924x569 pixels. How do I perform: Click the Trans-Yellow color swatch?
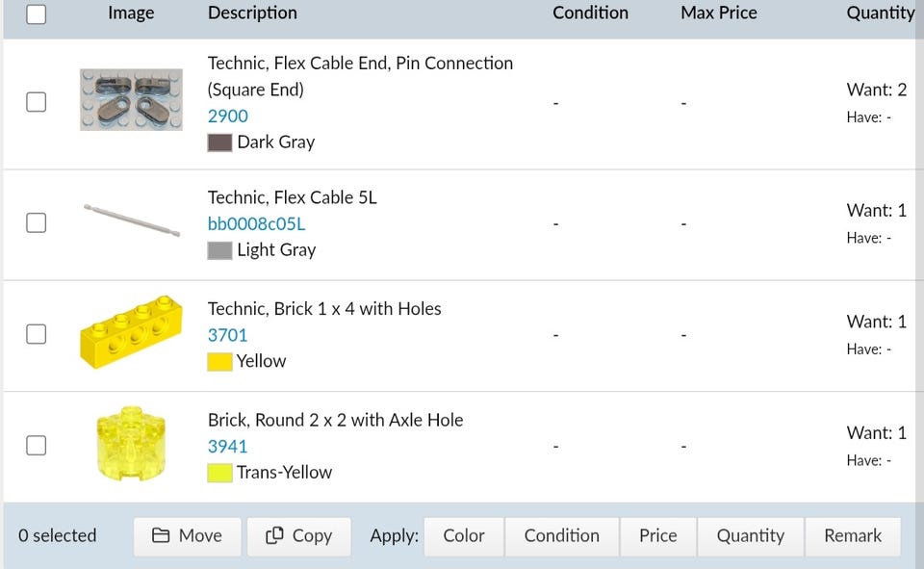(219, 473)
